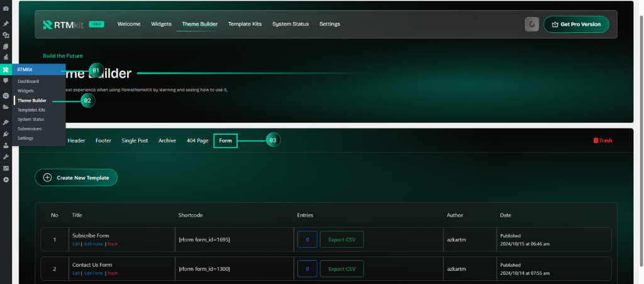
Task: Click the vertical page scrollbar
Action: pos(641,142)
